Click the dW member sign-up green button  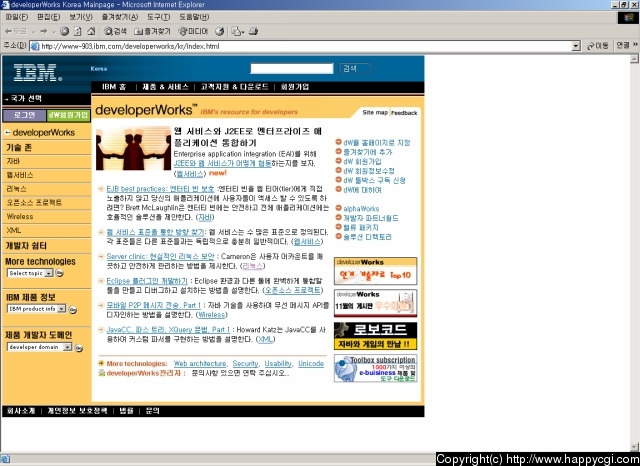(x=68, y=115)
